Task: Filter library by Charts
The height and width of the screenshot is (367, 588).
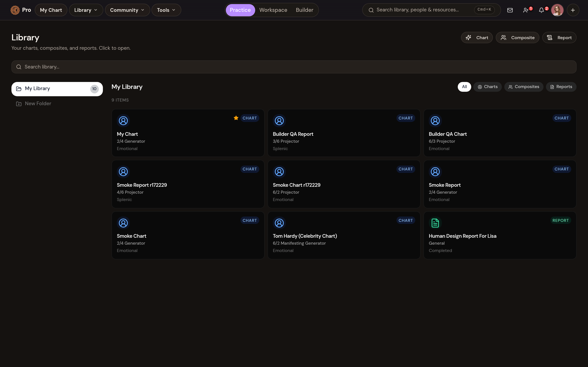Action: point(487,87)
